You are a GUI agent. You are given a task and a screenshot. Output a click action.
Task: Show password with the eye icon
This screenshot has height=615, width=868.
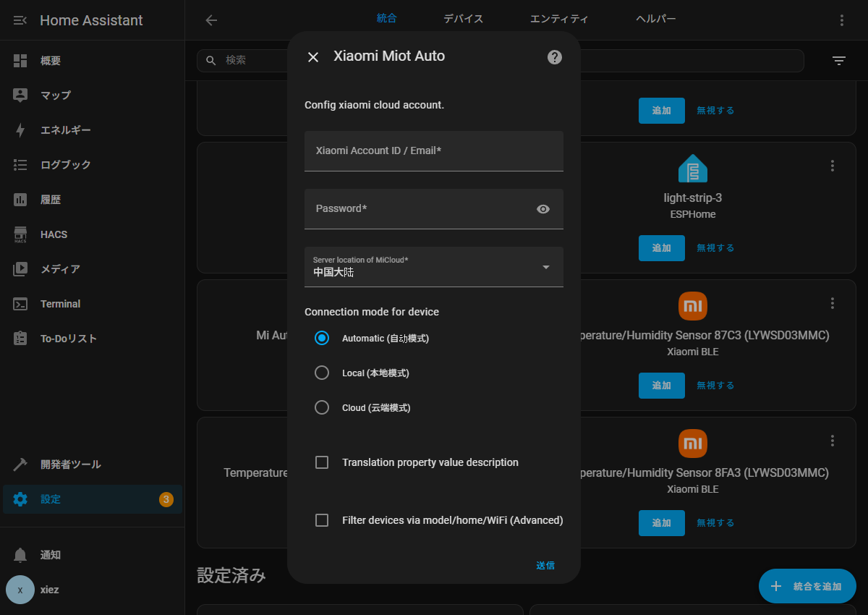tap(543, 209)
